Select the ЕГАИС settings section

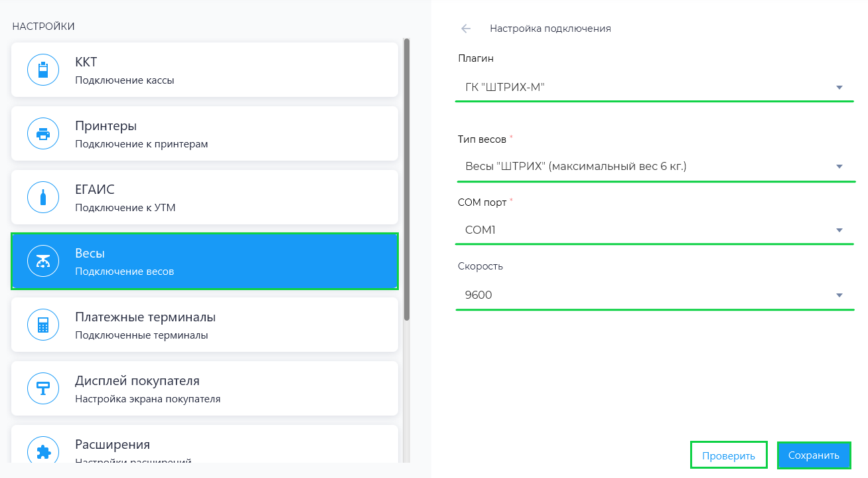[204, 197]
